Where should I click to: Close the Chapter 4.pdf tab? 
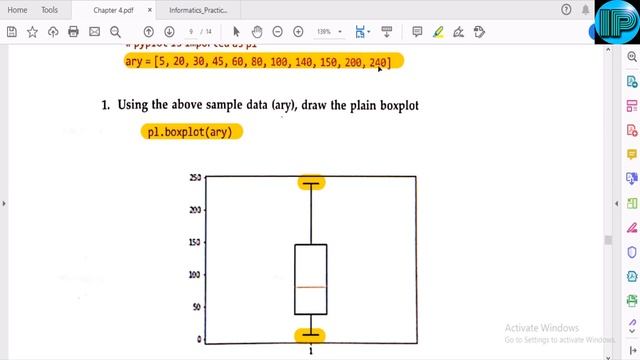point(150,10)
